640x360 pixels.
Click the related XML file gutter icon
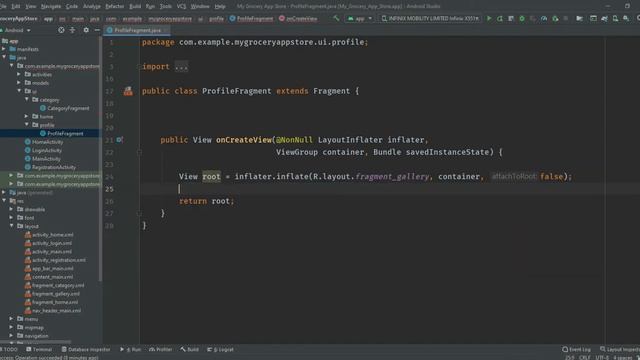128,91
